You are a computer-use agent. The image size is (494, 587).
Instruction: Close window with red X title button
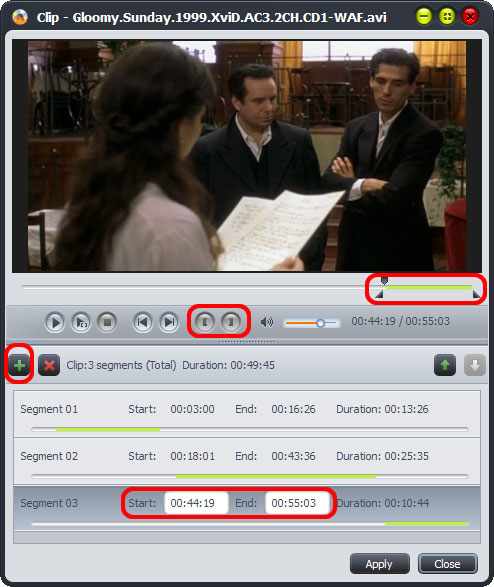470,16
